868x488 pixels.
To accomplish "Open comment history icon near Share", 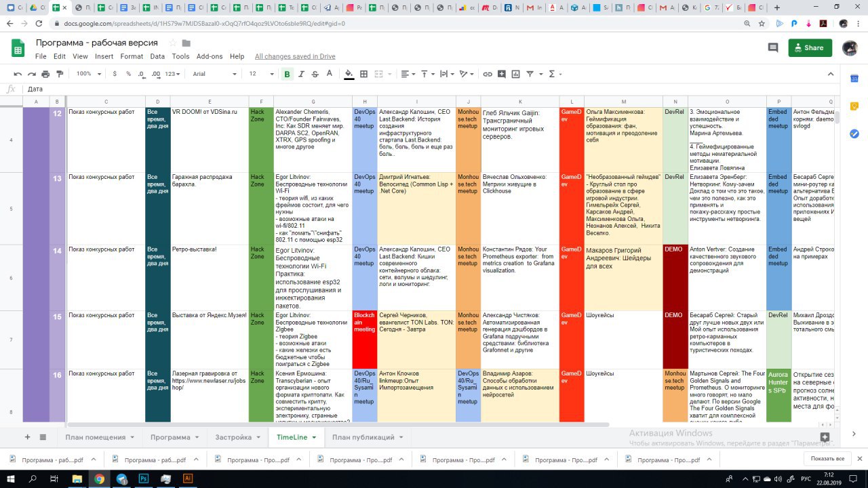I will 773,48.
